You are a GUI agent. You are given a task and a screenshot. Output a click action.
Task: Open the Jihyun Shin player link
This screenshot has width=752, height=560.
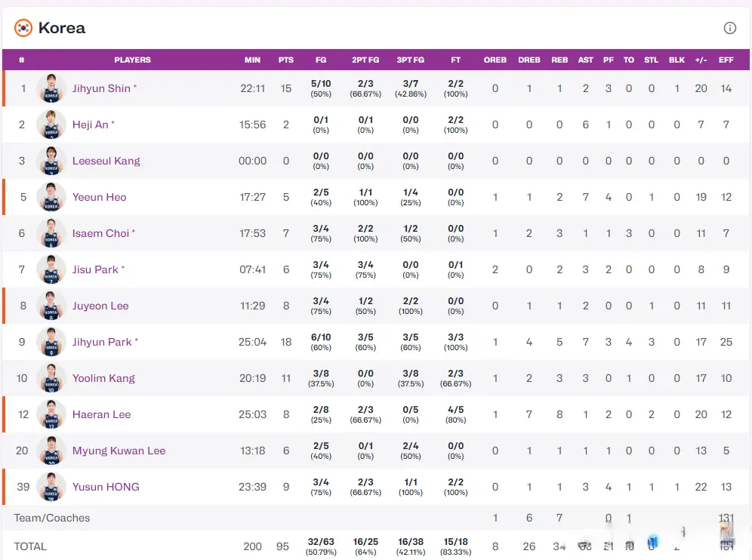click(x=101, y=88)
